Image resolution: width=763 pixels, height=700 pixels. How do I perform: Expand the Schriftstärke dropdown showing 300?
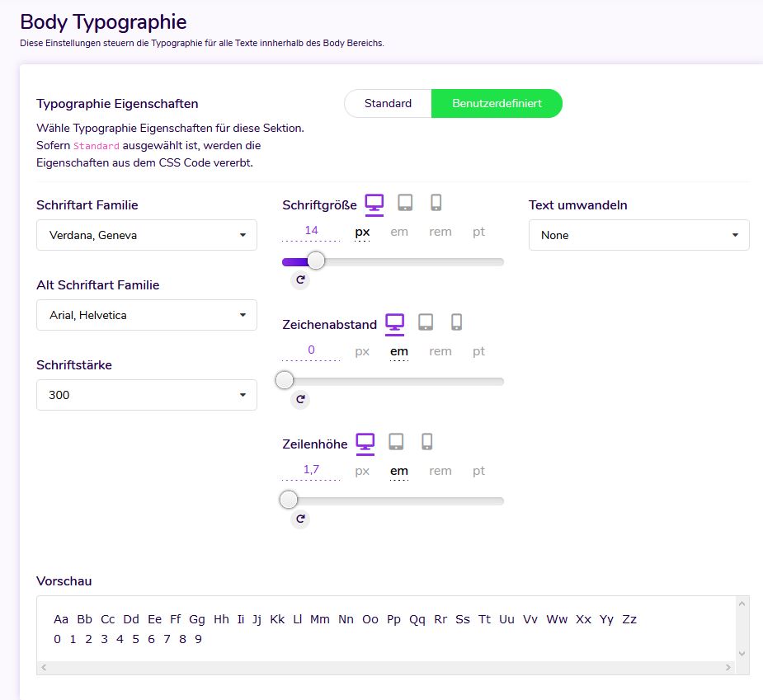pyautogui.click(x=147, y=395)
